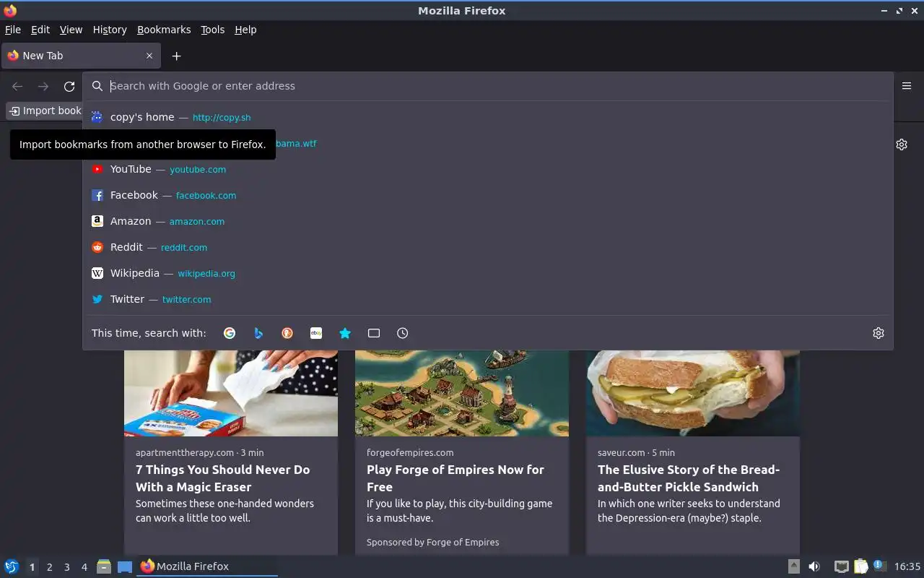Open the History menu

110,30
